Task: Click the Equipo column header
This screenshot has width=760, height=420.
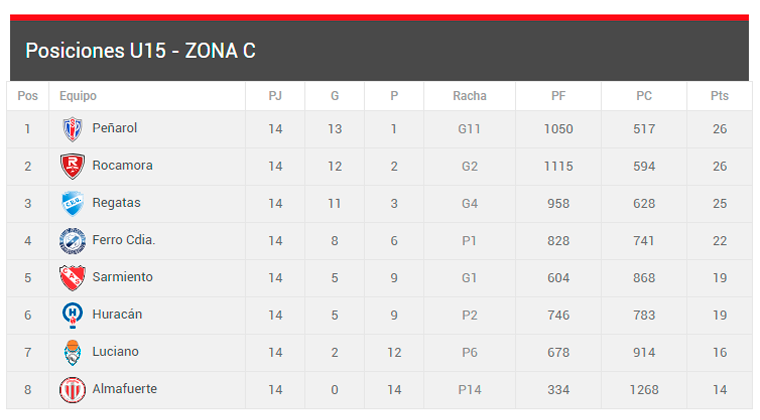Action: click(x=78, y=96)
